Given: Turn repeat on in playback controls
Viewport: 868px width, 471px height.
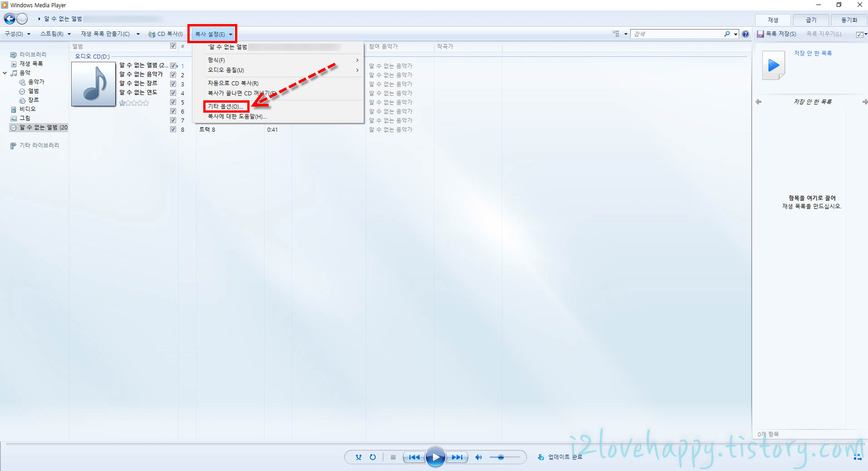Looking at the screenshot, I should [x=373, y=457].
